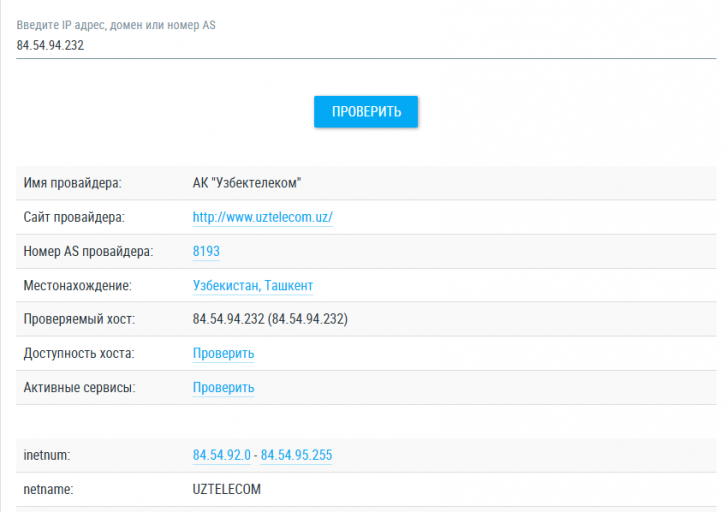The height and width of the screenshot is (512, 726).
Task: Click the Местонахождение label
Action: pyautogui.click(x=77, y=286)
